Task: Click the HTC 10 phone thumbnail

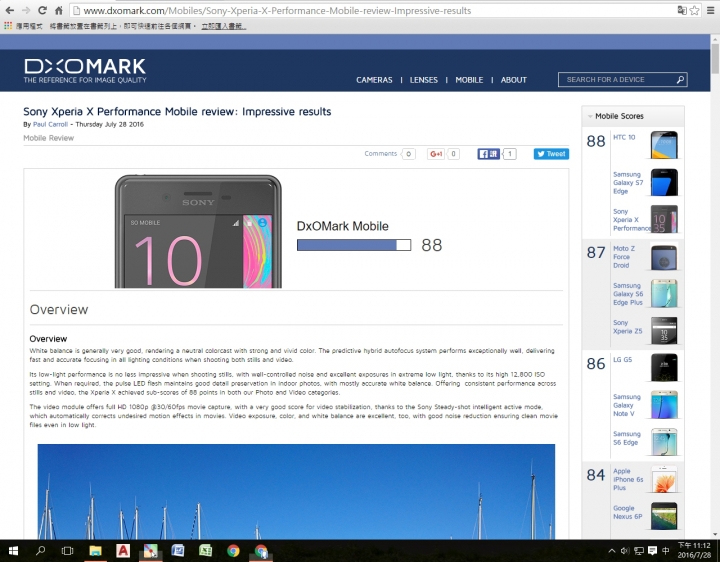Action: 664,145
